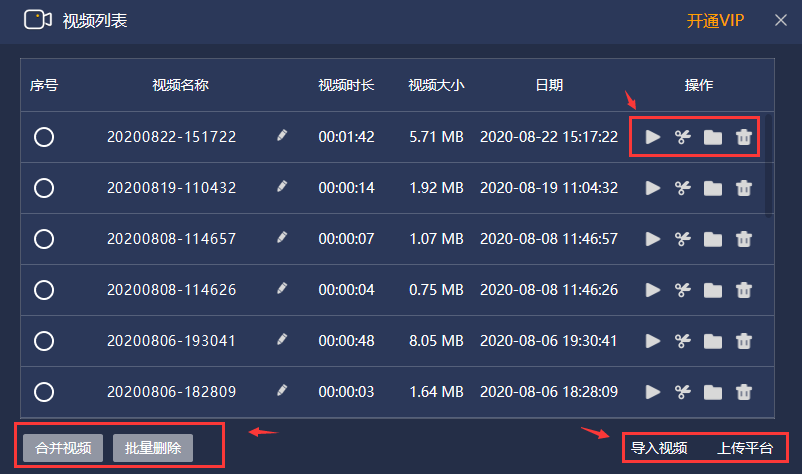Select radio button for 20200819-110432
The height and width of the screenshot is (474, 802).
click(x=44, y=188)
